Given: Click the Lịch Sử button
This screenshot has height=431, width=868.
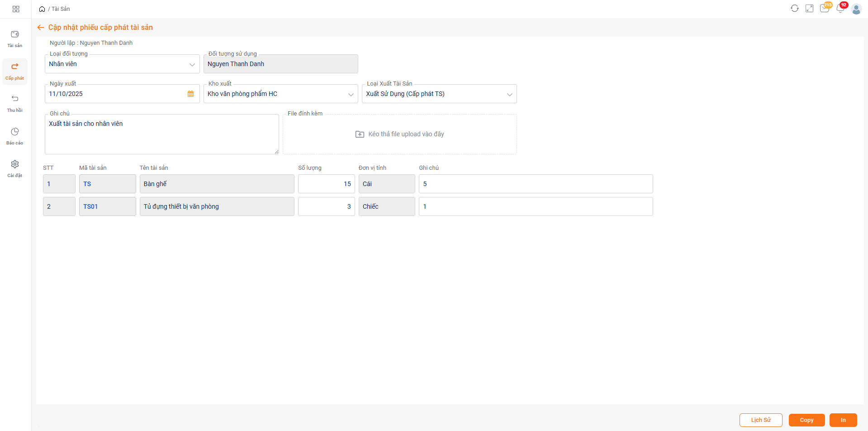Looking at the screenshot, I should pyautogui.click(x=760, y=420).
